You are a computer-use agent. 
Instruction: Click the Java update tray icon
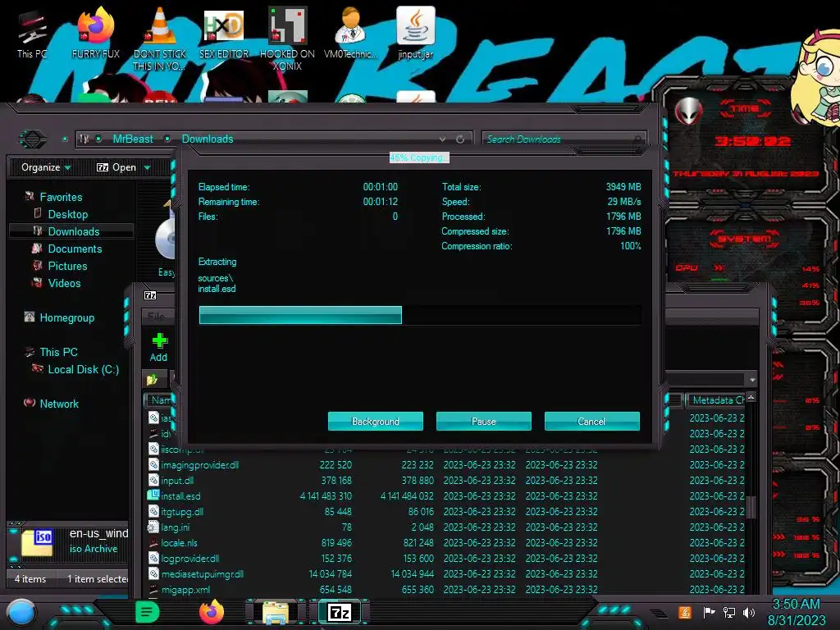click(684, 612)
